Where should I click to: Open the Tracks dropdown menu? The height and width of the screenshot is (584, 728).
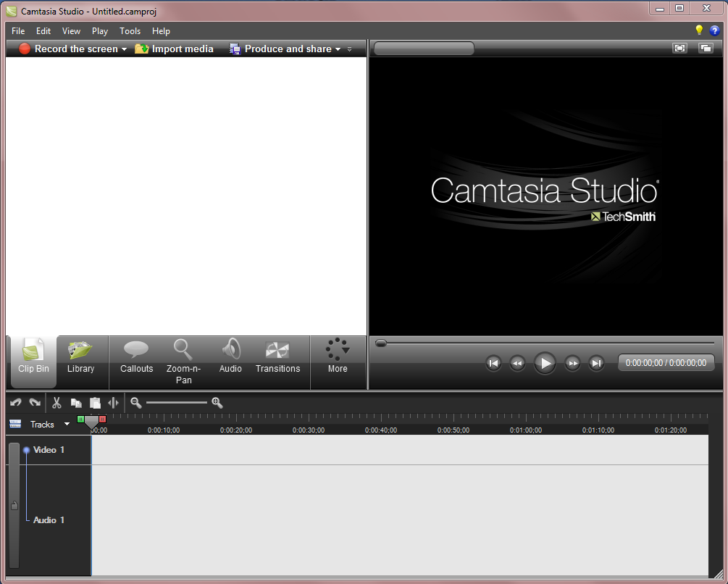(x=67, y=424)
